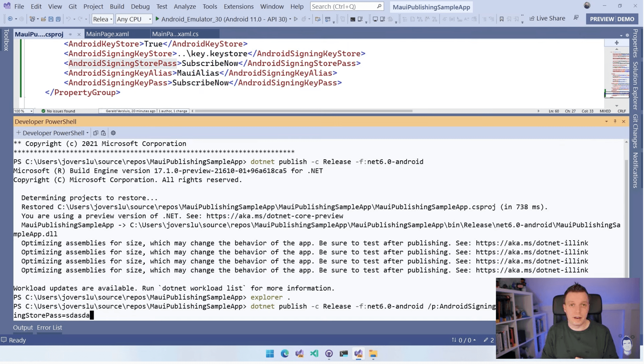
Task: Pin the MauiPu....csproj tab
Action: (x=70, y=34)
